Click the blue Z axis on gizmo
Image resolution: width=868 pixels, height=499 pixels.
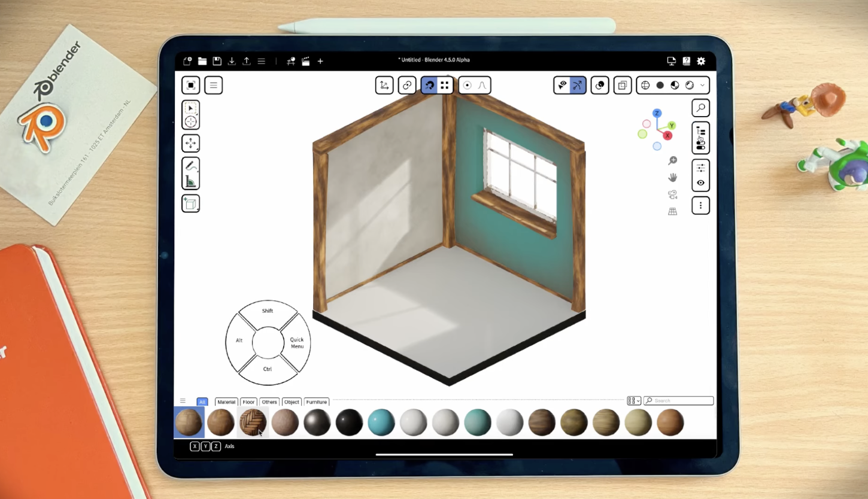click(657, 113)
